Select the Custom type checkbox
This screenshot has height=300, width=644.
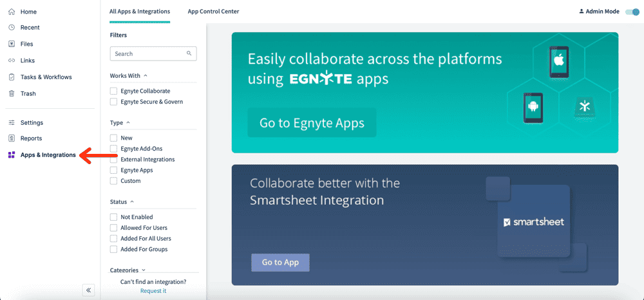point(114,180)
